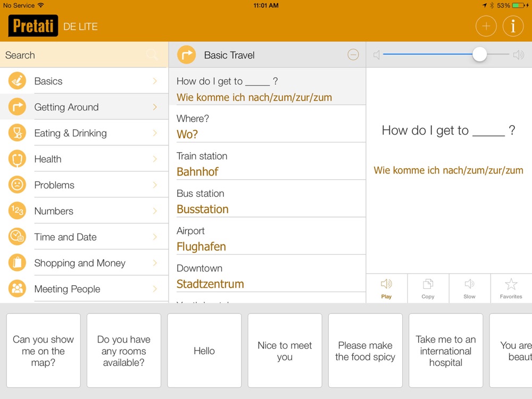This screenshot has width=532, height=399.
Task: Select 'Can you show me on the map?' card
Action: (44, 351)
